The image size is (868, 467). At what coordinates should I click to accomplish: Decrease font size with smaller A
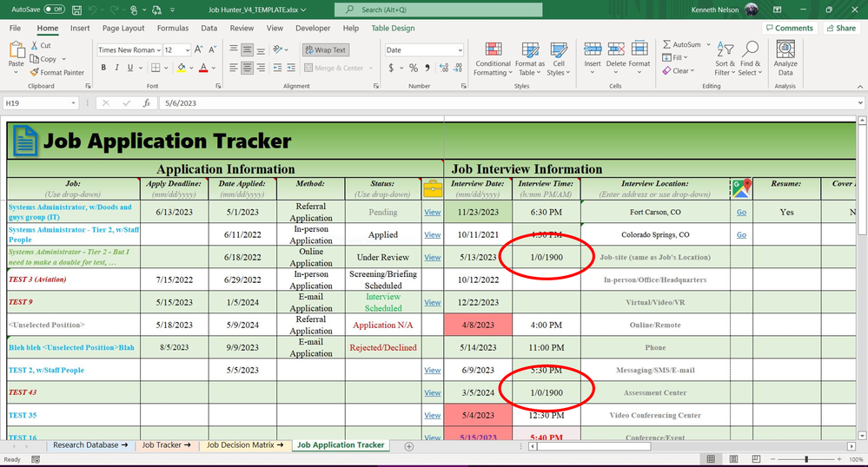click(x=212, y=49)
